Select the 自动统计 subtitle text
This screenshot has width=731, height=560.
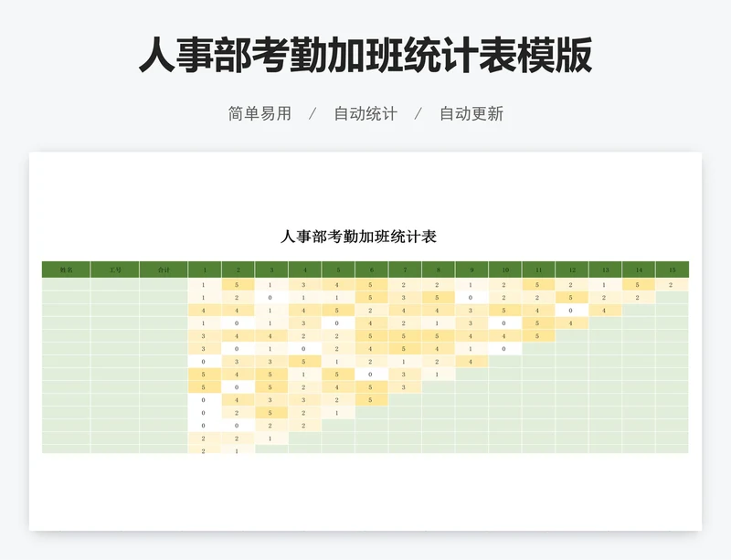coord(365,114)
